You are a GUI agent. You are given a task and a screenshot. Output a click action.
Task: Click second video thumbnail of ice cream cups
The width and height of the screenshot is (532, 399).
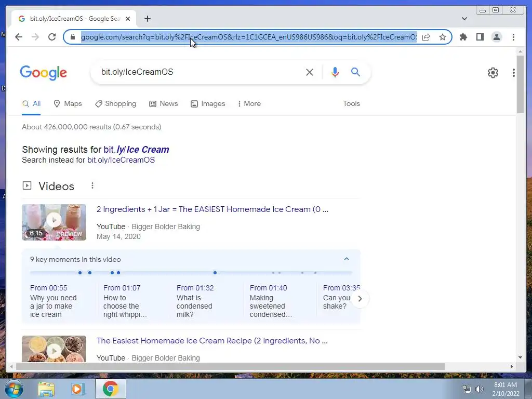pos(54,349)
